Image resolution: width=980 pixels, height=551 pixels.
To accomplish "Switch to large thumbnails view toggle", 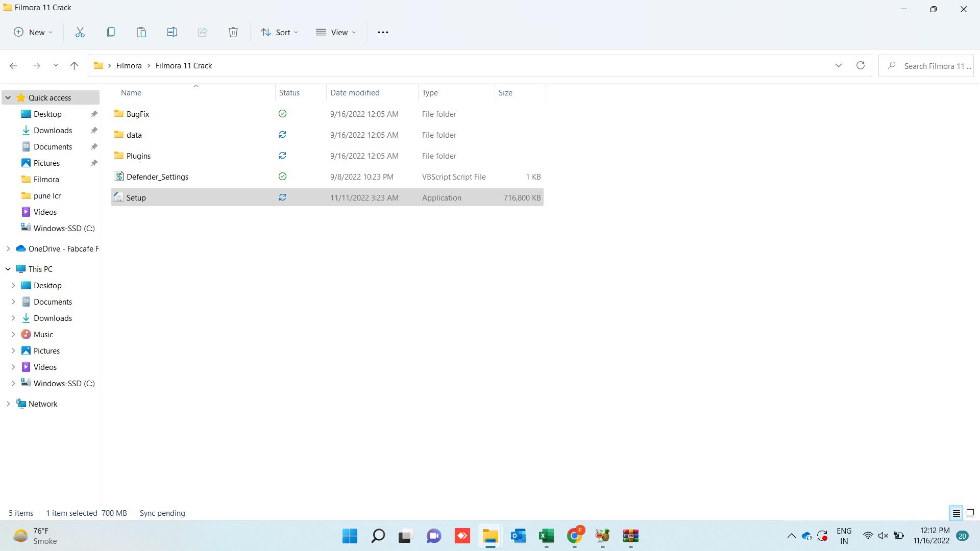I will click(x=970, y=513).
